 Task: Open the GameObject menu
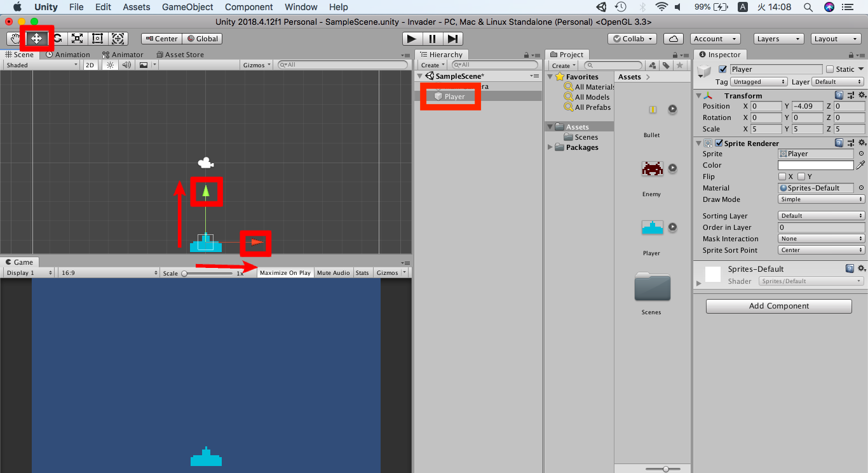pyautogui.click(x=188, y=7)
